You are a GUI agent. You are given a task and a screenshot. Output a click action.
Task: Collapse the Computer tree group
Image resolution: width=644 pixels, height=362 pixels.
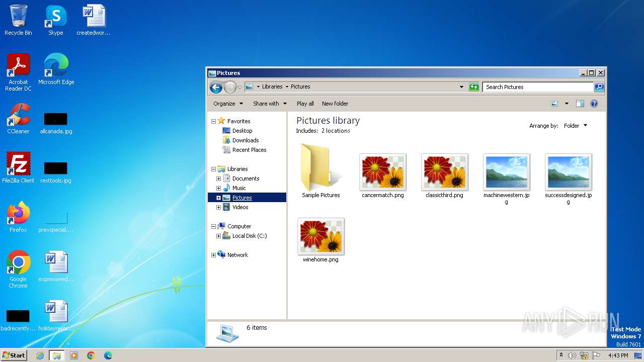[213, 226]
